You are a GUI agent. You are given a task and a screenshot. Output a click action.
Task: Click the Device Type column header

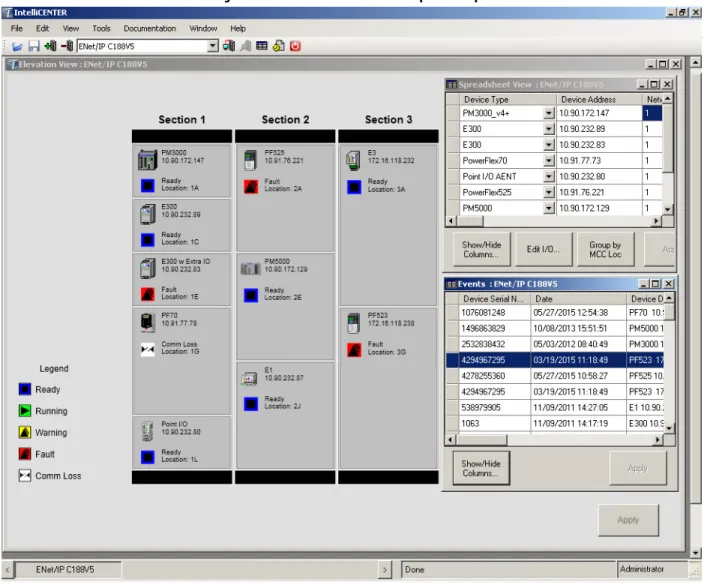pos(507,99)
